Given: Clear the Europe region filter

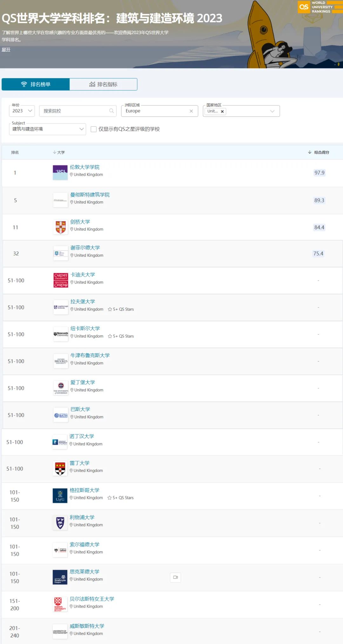Looking at the screenshot, I should click(x=191, y=111).
